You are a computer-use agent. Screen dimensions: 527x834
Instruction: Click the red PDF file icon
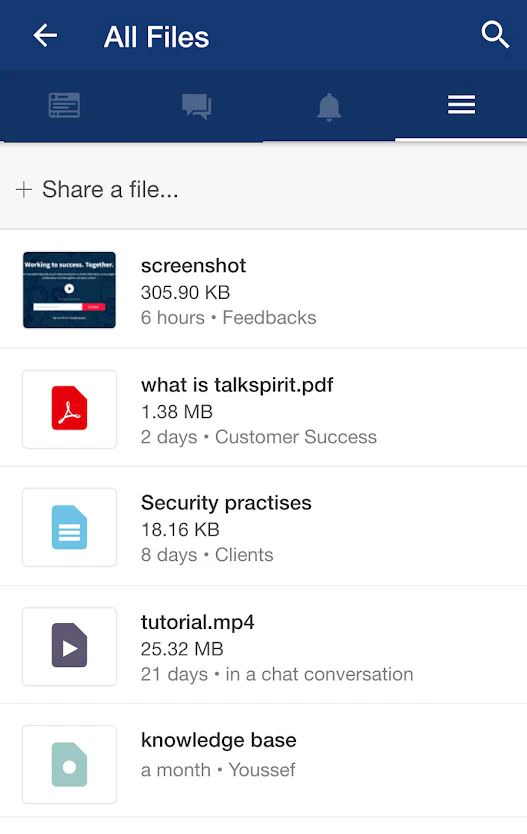point(69,408)
